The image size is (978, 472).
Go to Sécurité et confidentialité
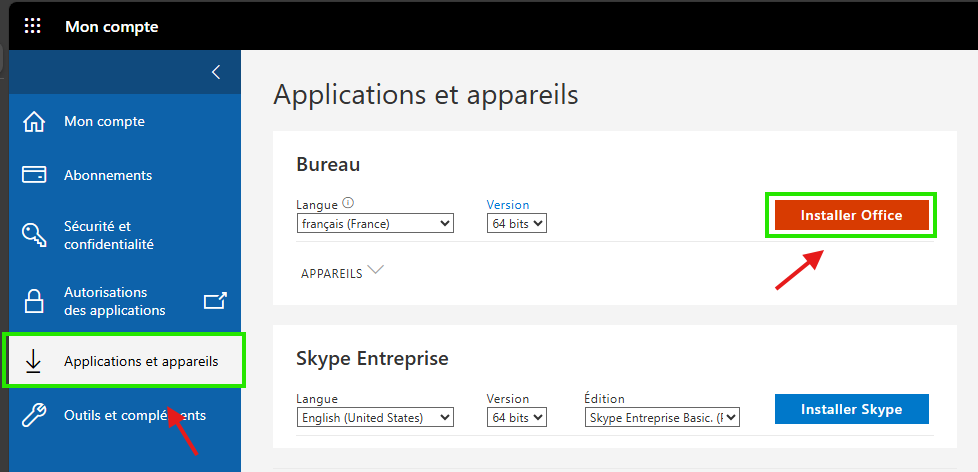click(125, 235)
